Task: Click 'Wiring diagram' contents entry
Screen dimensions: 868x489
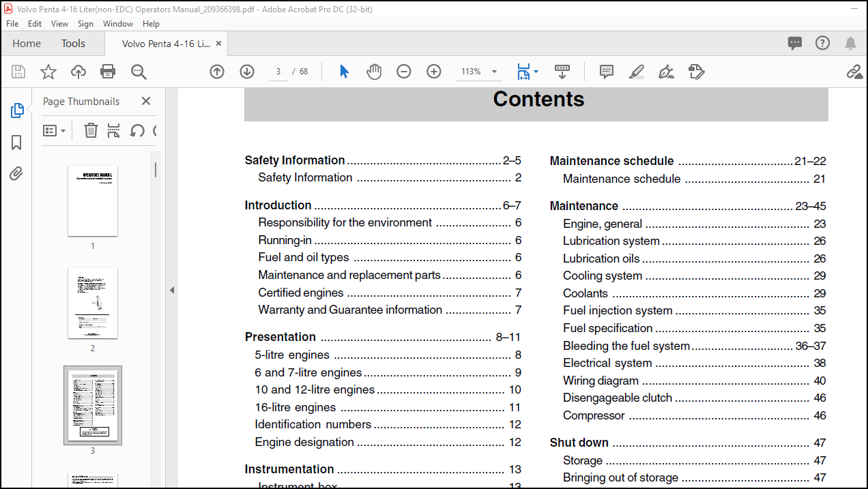Action: (601, 381)
